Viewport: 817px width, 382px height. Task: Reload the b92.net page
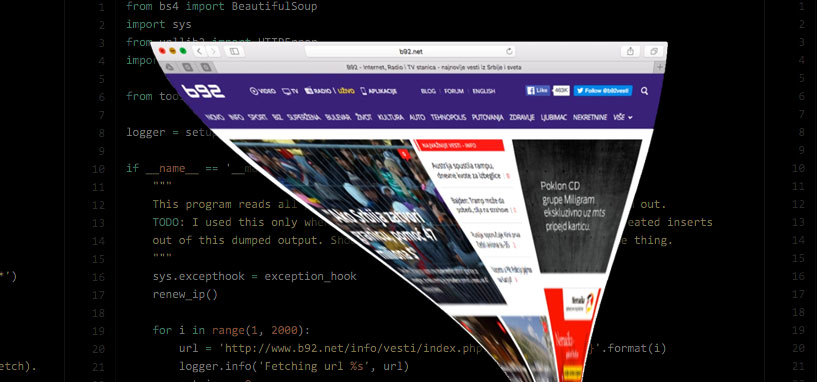point(509,51)
